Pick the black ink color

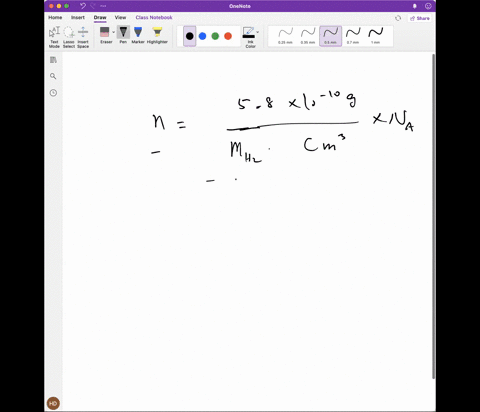click(x=190, y=36)
